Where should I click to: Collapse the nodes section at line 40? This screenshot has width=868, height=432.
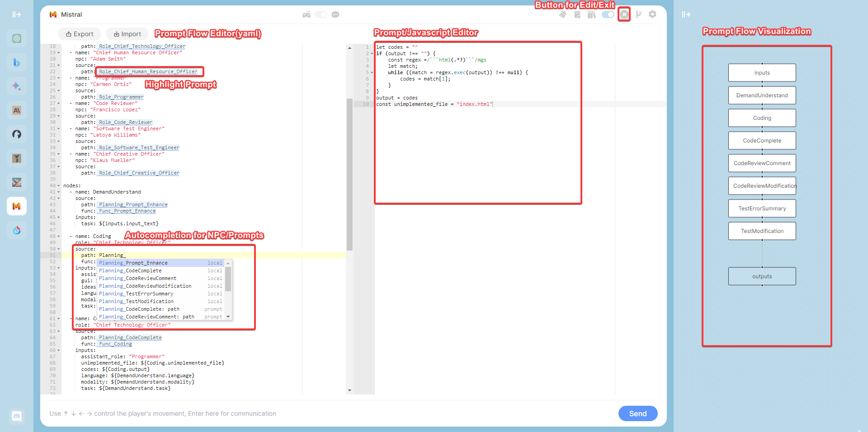pyautogui.click(x=59, y=186)
